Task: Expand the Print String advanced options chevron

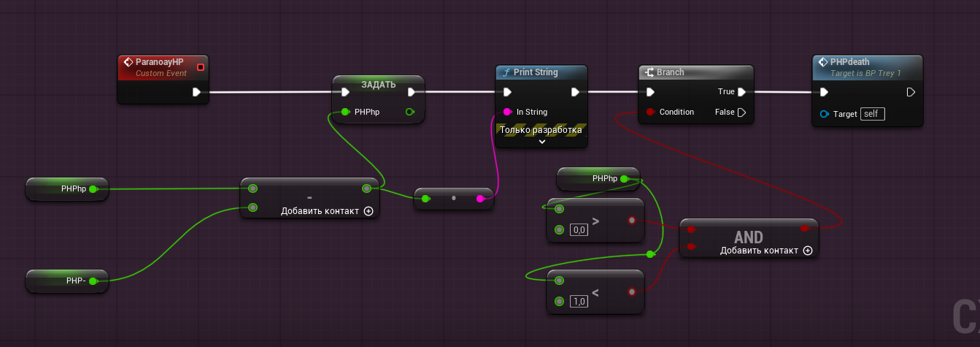Action: click(x=541, y=142)
